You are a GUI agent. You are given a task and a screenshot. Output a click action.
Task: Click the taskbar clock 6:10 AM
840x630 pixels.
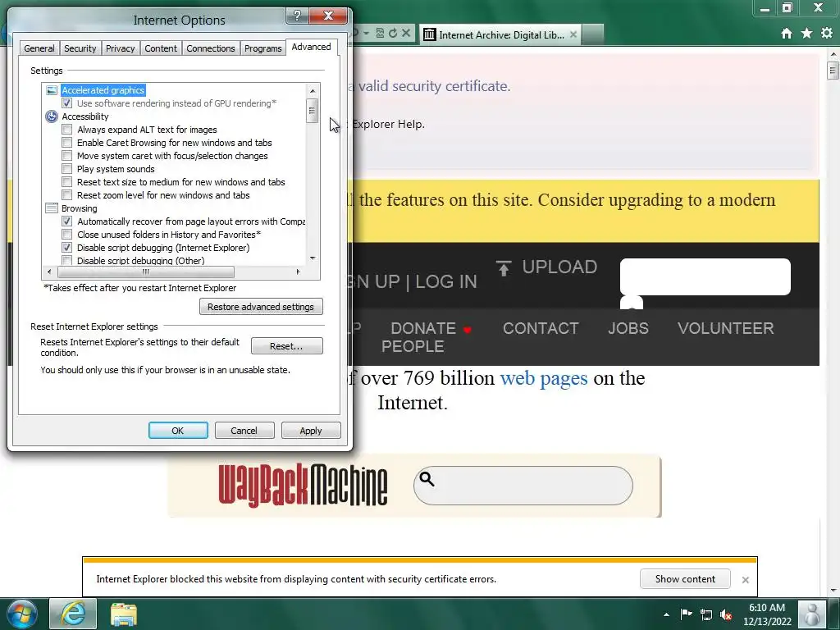click(x=767, y=608)
